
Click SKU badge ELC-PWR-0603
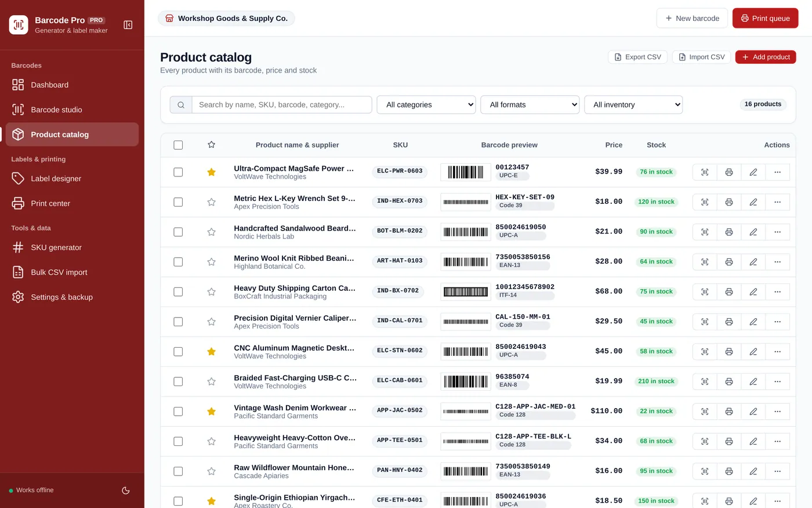(x=400, y=171)
